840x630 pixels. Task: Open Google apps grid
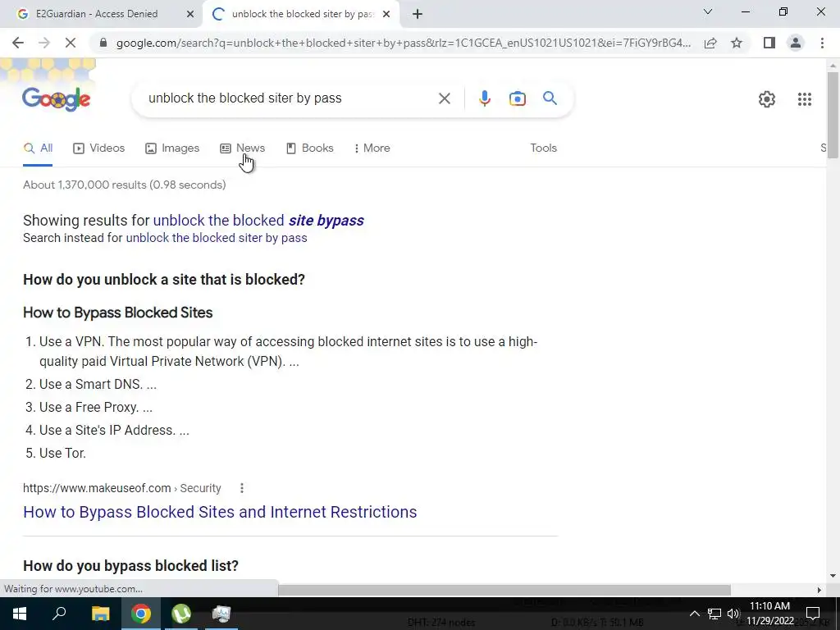click(x=804, y=99)
